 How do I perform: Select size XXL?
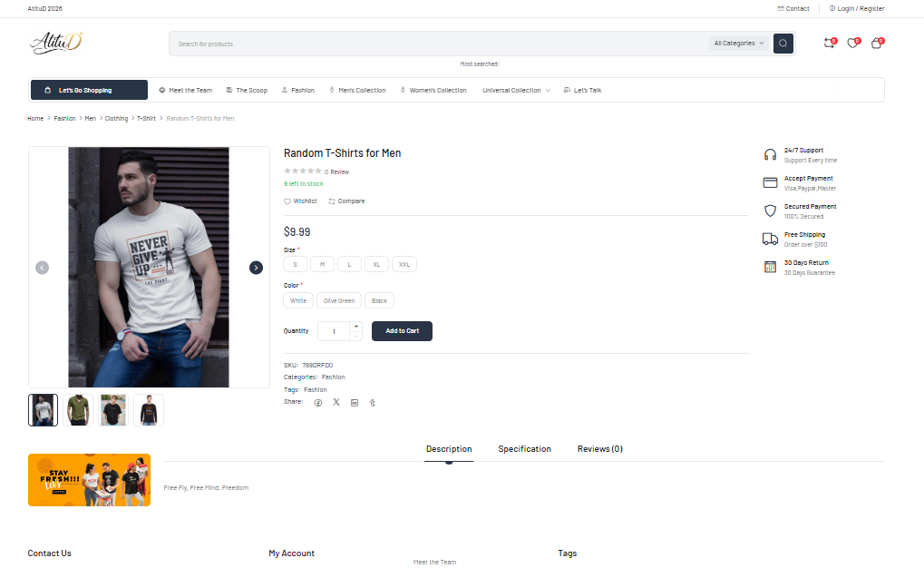pyautogui.click(x=404, y=264)
